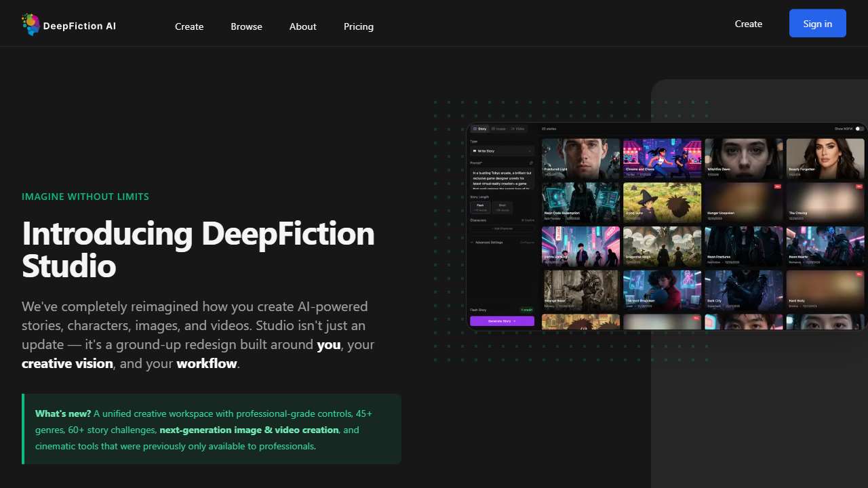Open the Write Story selector chevron

[530, 150]
